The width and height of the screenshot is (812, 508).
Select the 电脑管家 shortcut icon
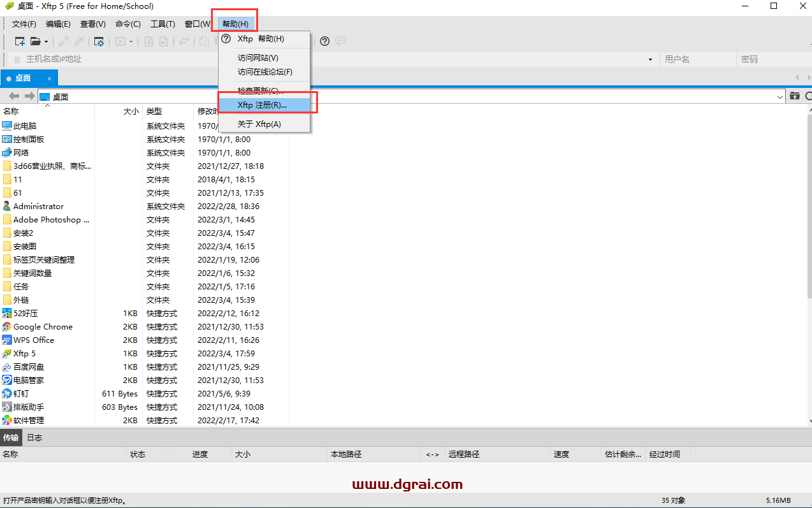[7, 381]
